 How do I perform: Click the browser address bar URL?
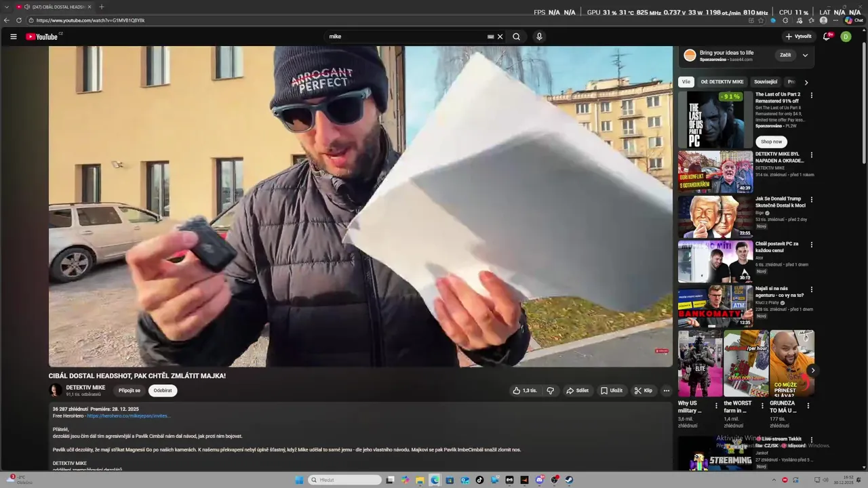coord(90,20)
